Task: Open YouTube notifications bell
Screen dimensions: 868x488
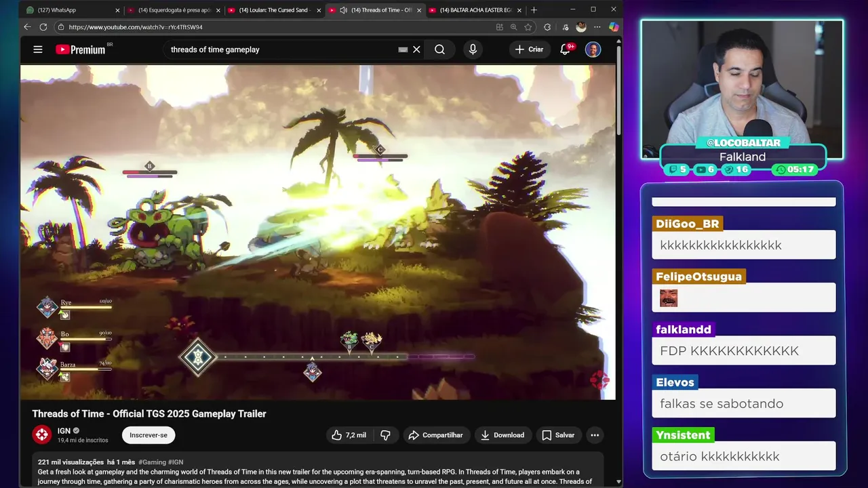Action: [x=565, y=49]
